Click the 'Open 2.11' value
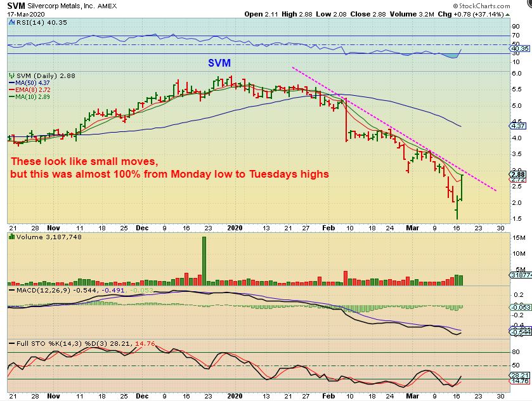Screen dimensions: 532x401 click(260, 14)
